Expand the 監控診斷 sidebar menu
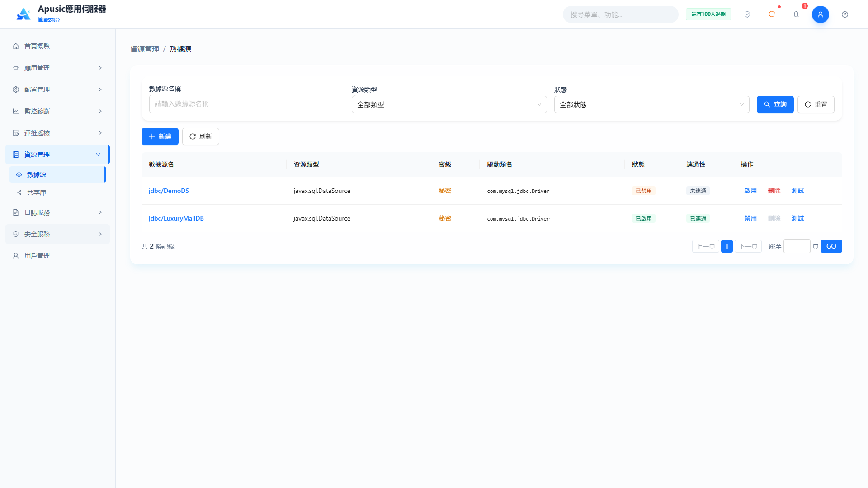This screenshot has height=488, width=868. pyautogui.click(x=57, y=111)
